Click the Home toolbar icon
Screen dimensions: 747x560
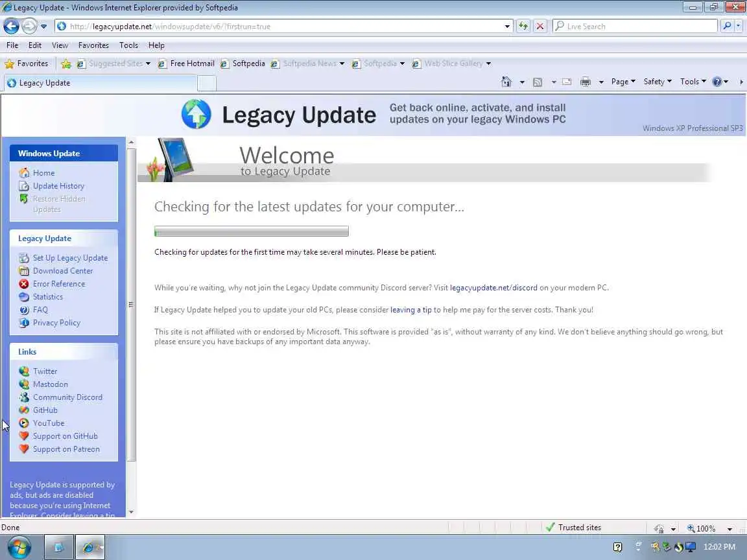(506, 82)
